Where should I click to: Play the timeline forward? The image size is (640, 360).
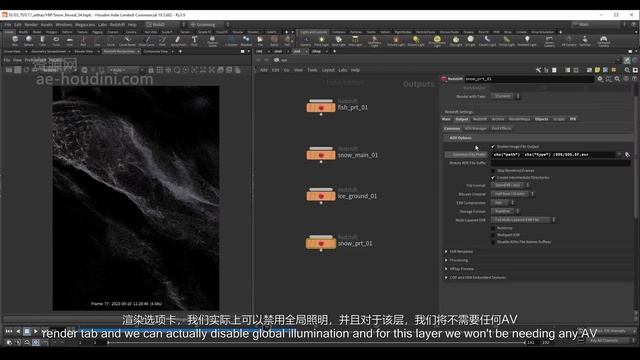point(36,331)
